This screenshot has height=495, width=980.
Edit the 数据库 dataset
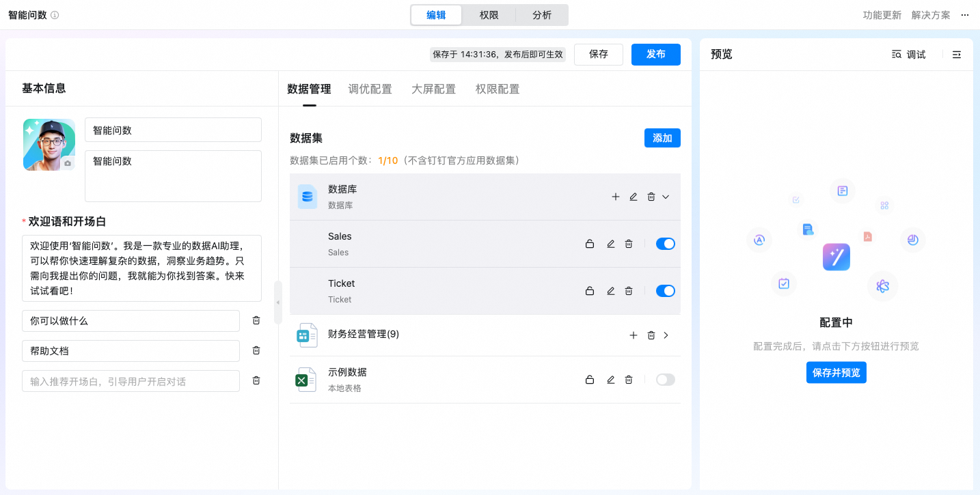(634, 197)
